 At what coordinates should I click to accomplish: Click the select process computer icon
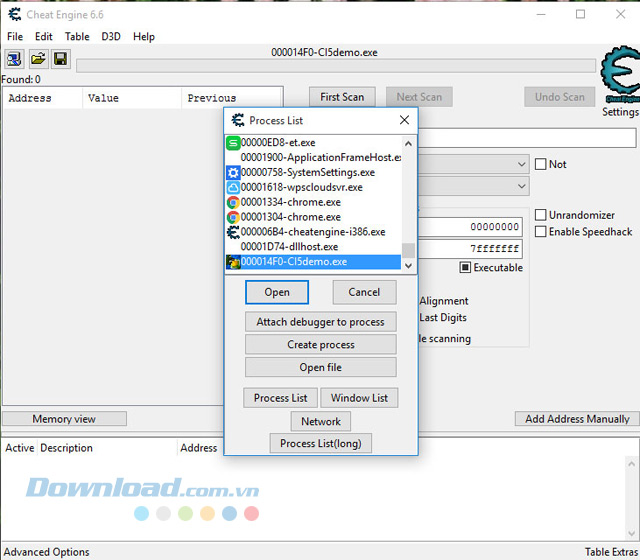[15, 60]
